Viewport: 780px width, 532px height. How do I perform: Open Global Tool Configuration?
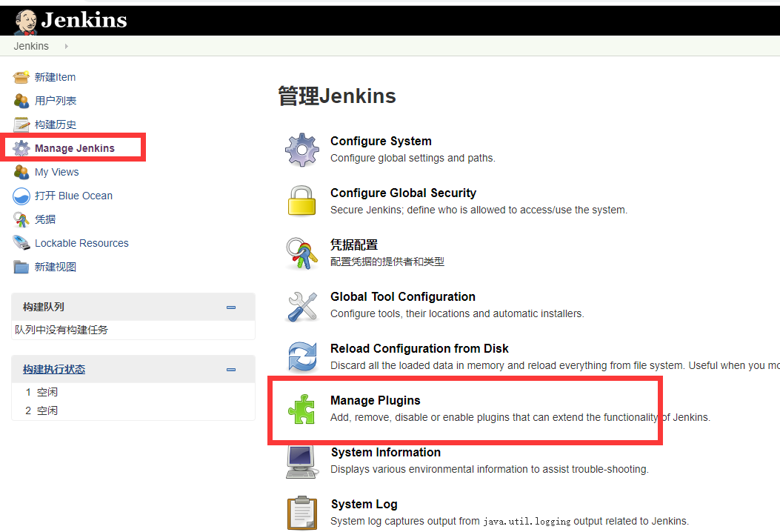(403, 296)
